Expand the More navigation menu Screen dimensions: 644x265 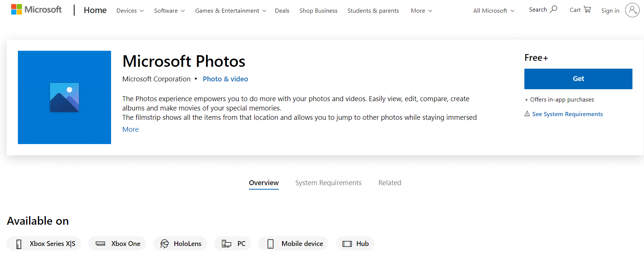pos(422,11)
